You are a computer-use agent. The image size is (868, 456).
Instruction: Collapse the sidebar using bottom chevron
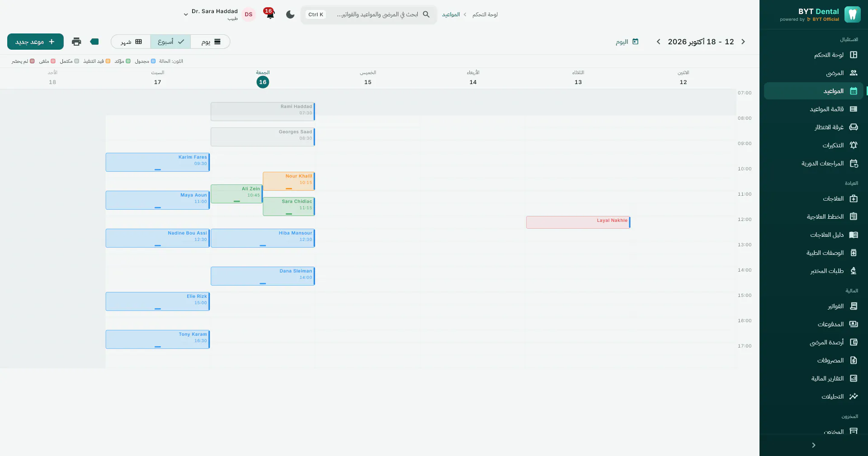(x=814, y=445)
